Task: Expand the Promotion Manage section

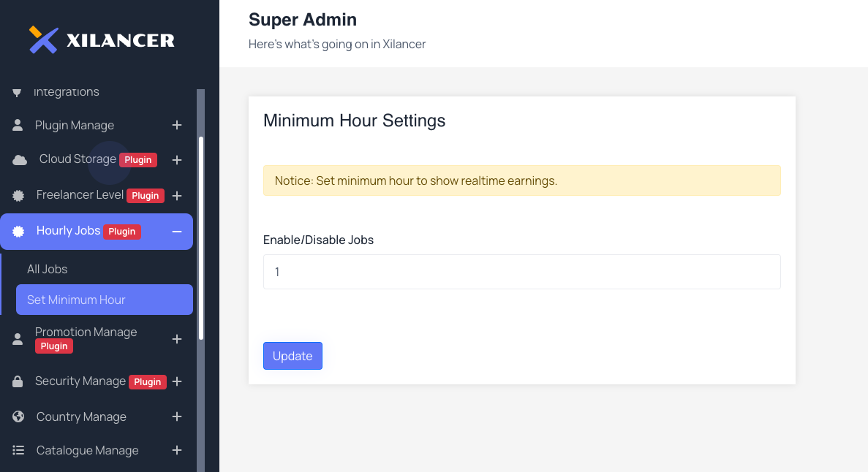Action: (x=176, y=338)
